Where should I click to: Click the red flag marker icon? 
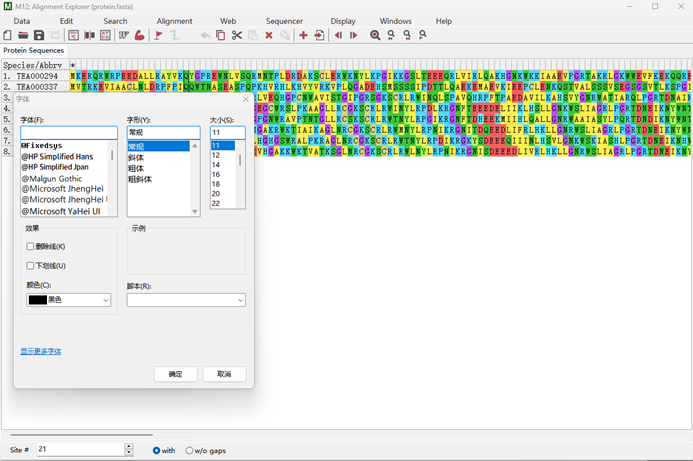(x=158, y=35)
